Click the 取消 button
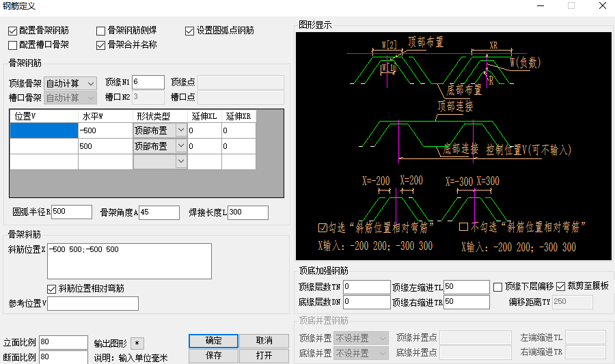The height and width of the screenshot is (364, 615). coord(264,341)
